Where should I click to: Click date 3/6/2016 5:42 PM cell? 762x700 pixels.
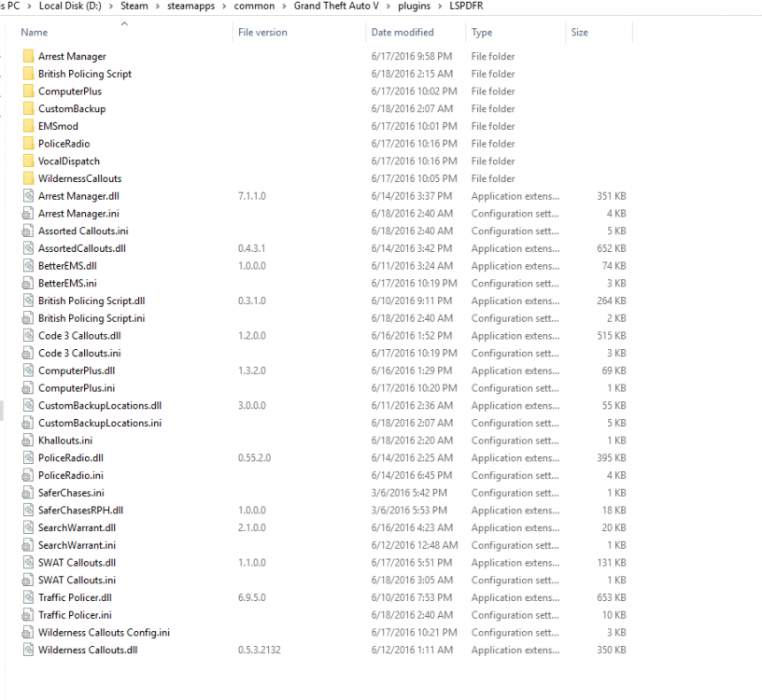coord(409,493)
